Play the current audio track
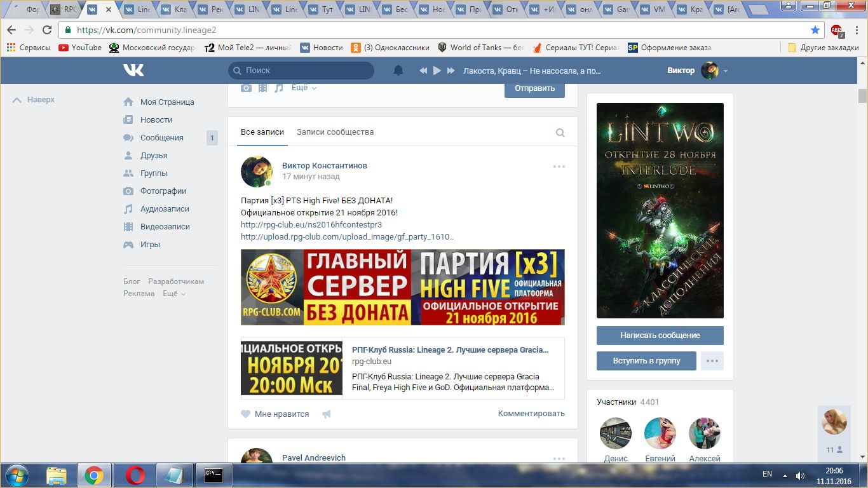 [x=437, y=71]
